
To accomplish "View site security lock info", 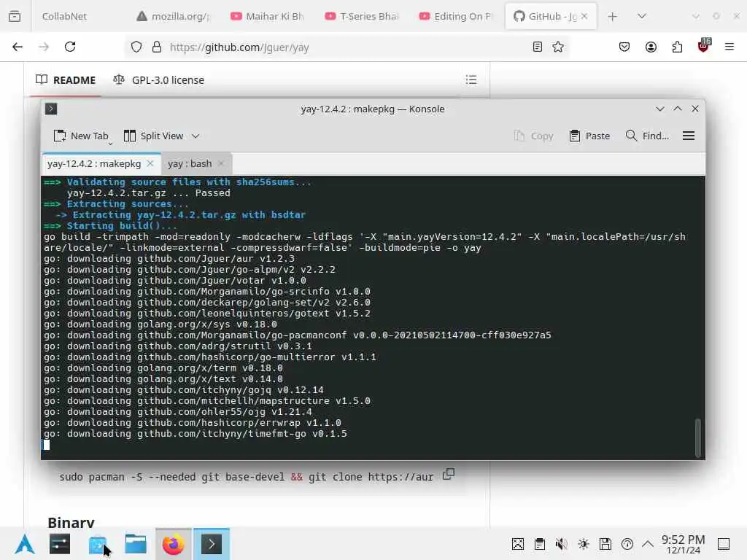I will [157, 47].
